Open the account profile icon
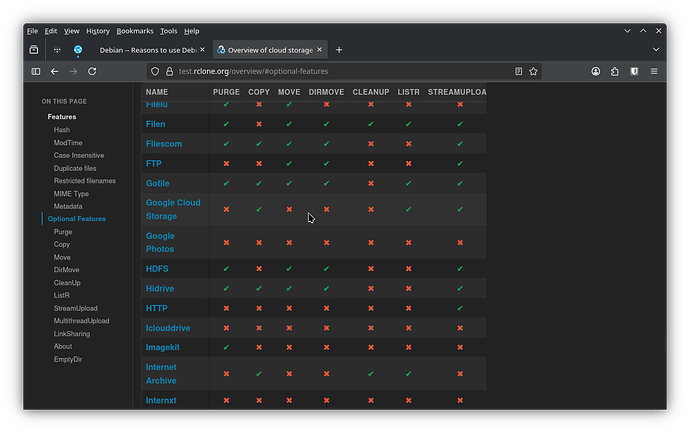Image resolution: width=690 pixels, height=432 pixels. click(596, 71)
